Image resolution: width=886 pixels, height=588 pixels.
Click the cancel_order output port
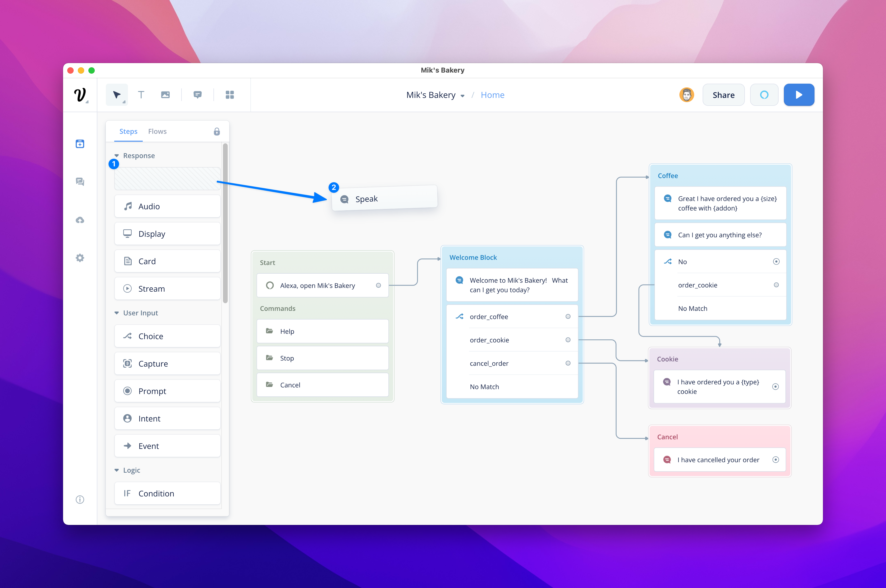point(568,363)
